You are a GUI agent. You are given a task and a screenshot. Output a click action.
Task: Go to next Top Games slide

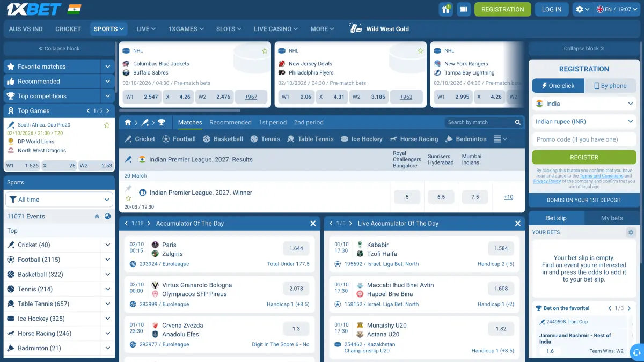pos(108,111)
